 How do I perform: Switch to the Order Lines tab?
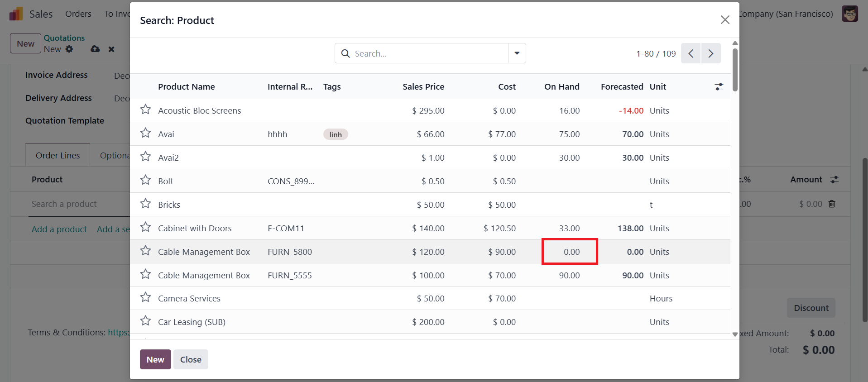[x=58, y=155]
